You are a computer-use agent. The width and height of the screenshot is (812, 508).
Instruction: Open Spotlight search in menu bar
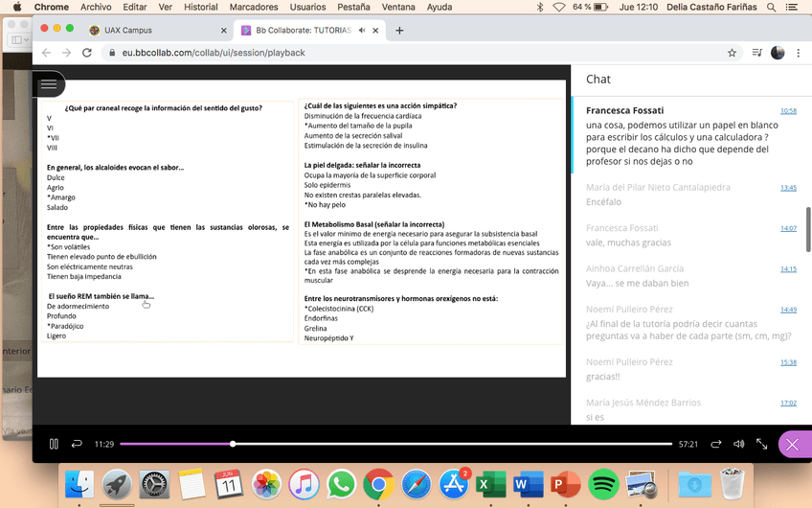[x=771, y=8]
